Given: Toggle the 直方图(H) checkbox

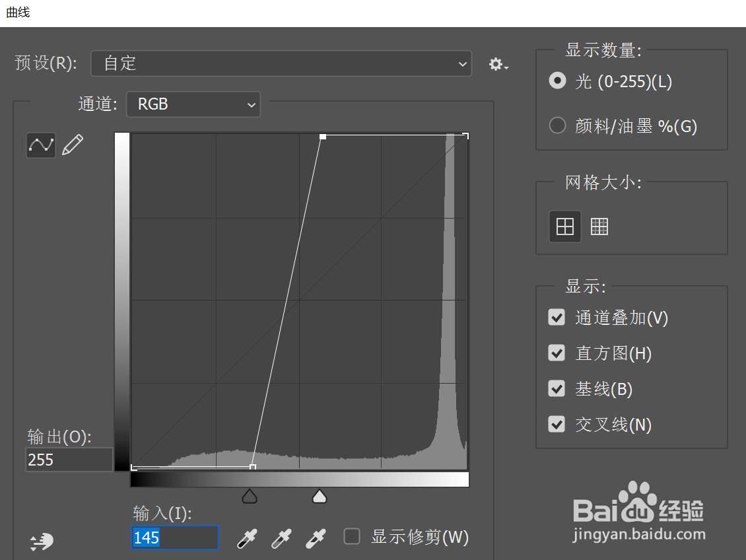Looking at the screenshot, I should click(557, 353).
